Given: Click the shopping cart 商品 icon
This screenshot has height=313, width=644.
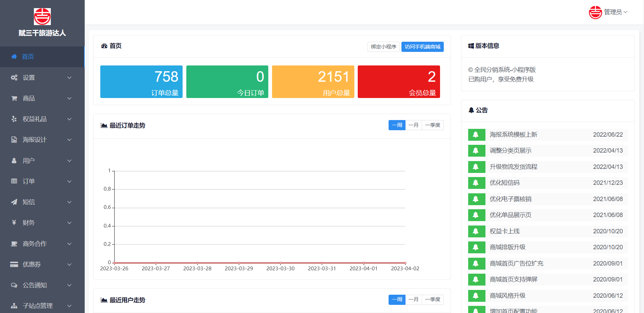Looking at the screenshot, I should pyautogui.click(x=14, y=98).
